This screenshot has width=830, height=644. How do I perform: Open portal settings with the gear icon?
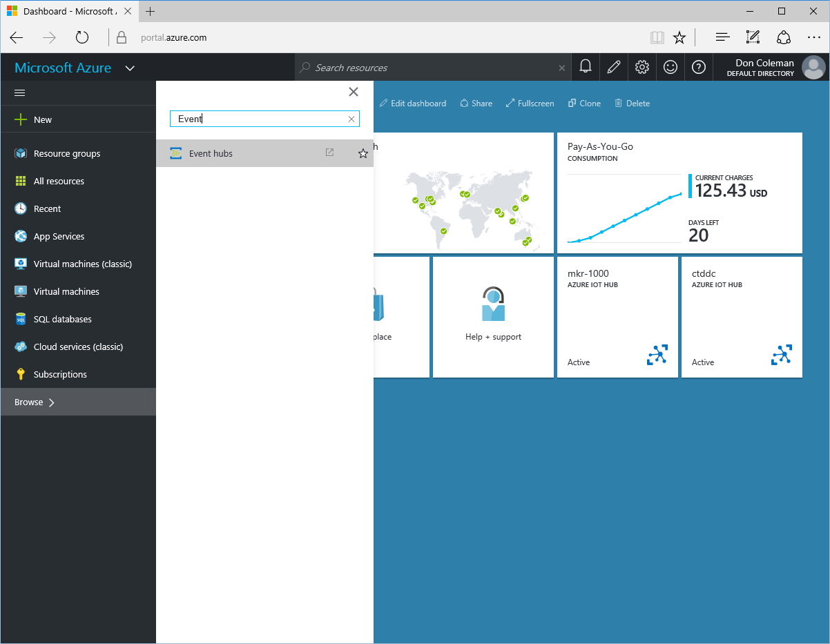click(x=641, y=66)
